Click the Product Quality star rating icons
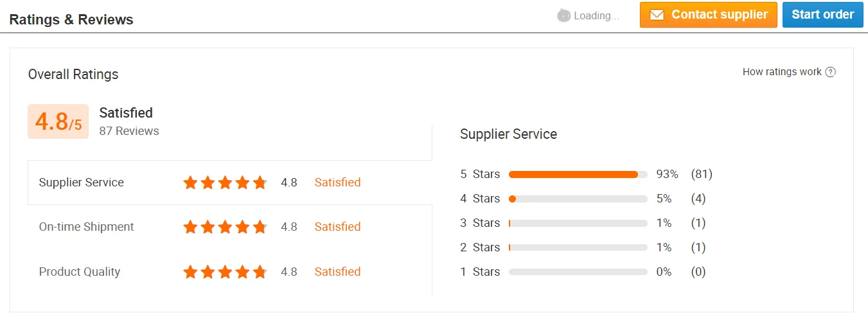868x322 pixels. pyautogui.click(x=225, y=272)
